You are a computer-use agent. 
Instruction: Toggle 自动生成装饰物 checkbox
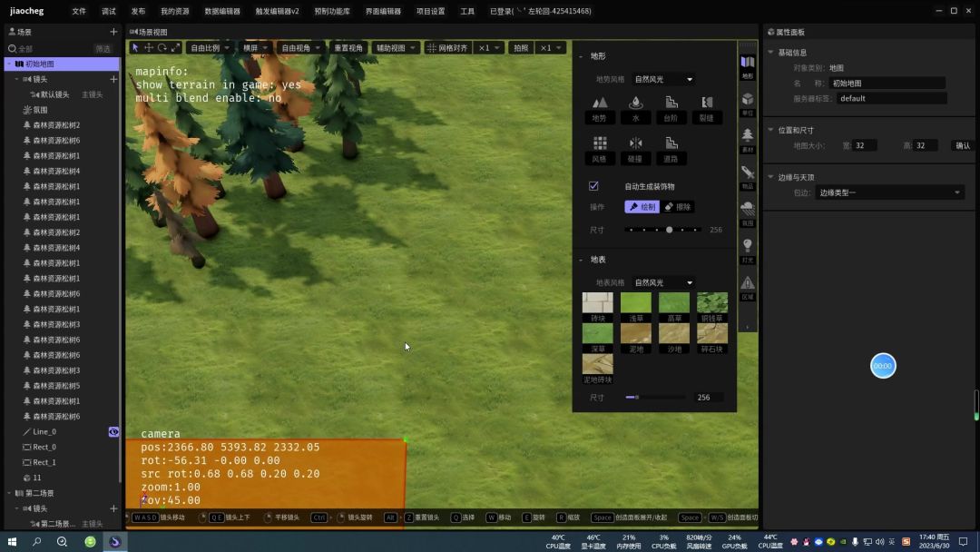[x=593, y=186]
